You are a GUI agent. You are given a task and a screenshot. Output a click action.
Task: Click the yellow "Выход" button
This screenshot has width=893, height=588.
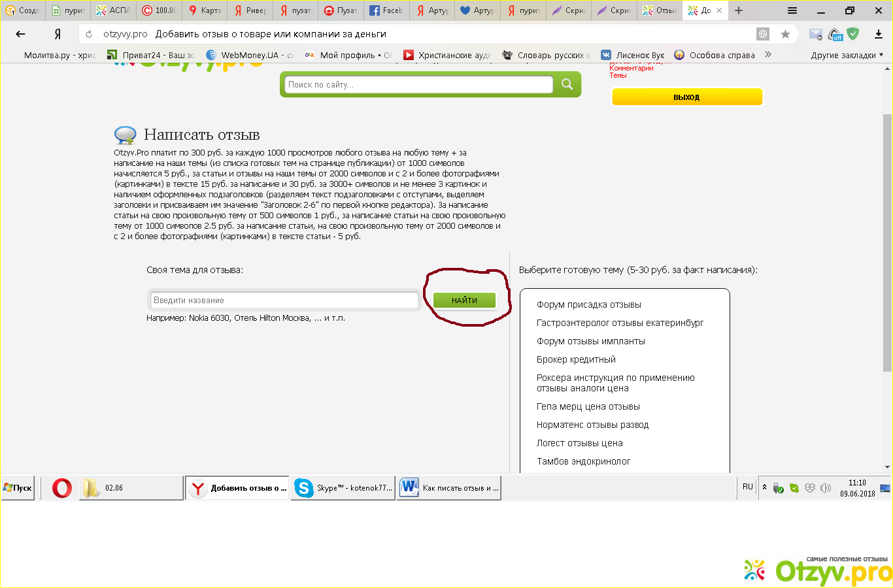686,97
